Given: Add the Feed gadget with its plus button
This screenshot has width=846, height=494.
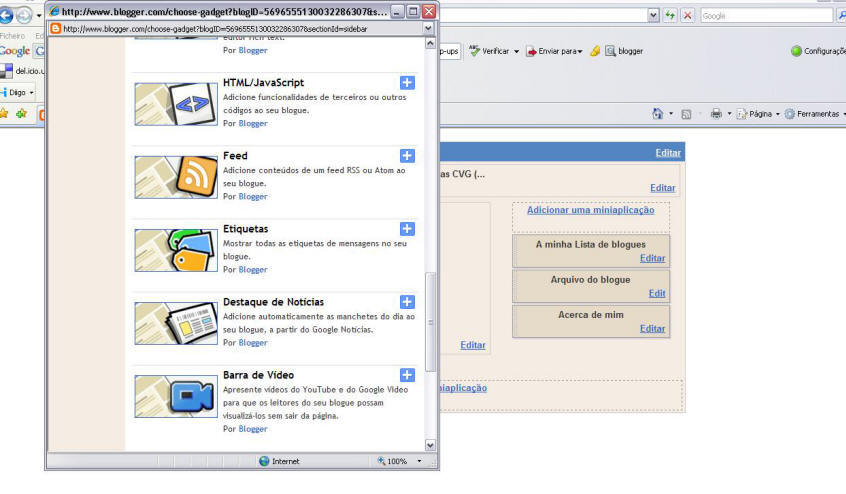Looking at the screenshot, I should 407,156.
